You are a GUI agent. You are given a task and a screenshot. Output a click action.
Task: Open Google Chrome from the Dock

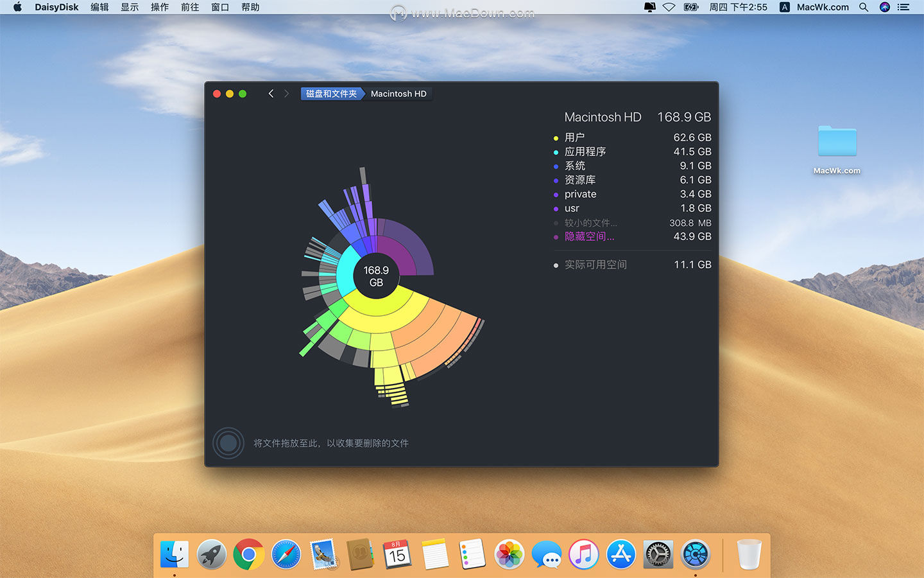(x=249, y=554)
